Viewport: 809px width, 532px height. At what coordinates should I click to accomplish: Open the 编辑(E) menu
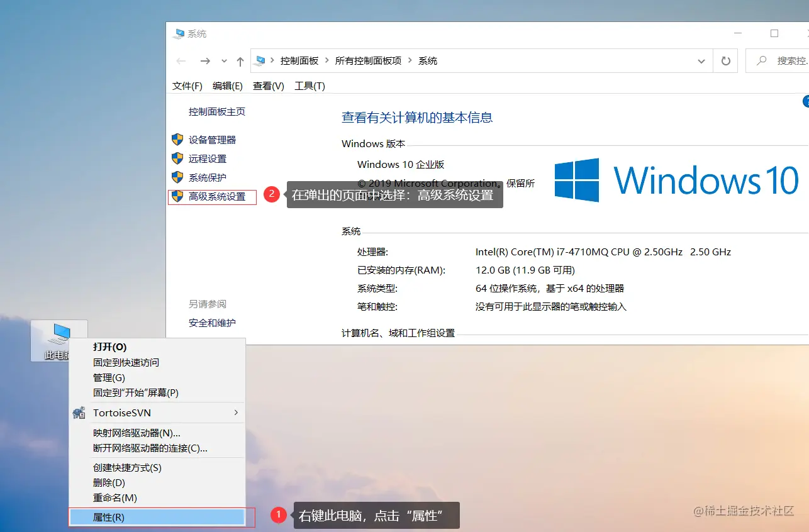pos(228,86)
